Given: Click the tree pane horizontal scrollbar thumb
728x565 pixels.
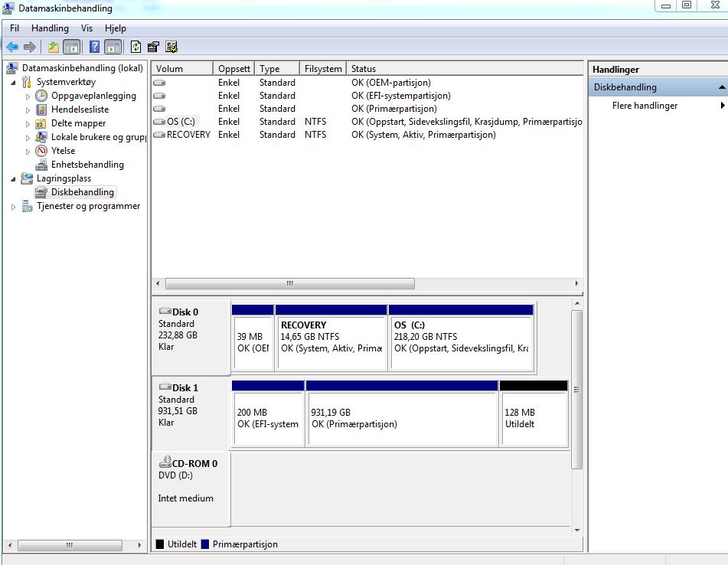Looking at the screenshot, I should tap(70, 545).
